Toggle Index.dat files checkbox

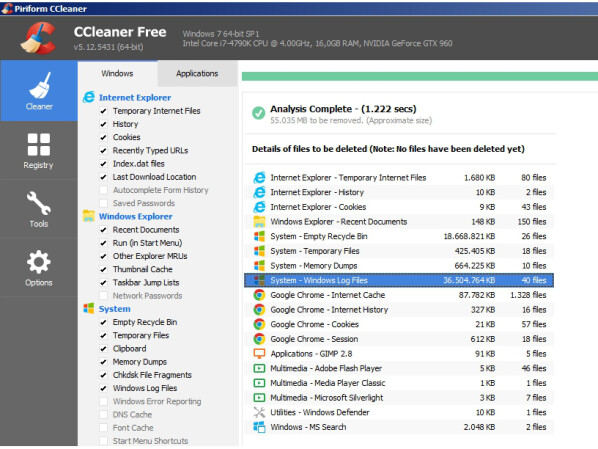click(103, 164)
